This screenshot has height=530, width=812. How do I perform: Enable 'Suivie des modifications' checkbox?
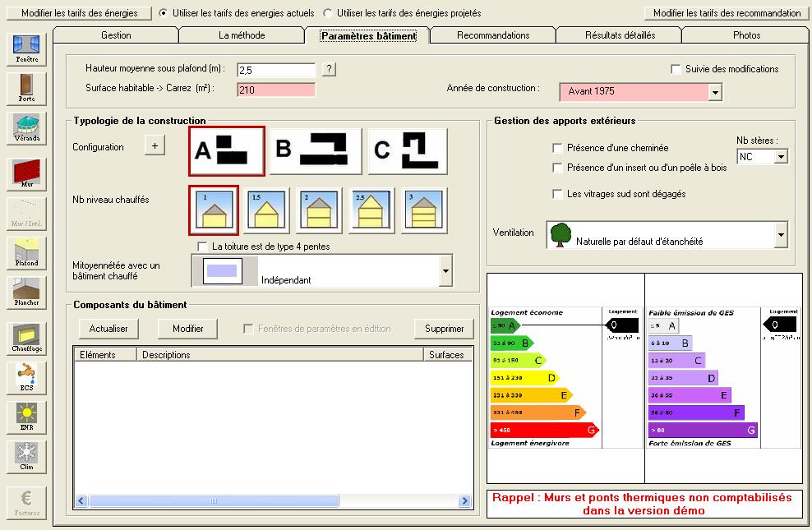pos(676,69)
